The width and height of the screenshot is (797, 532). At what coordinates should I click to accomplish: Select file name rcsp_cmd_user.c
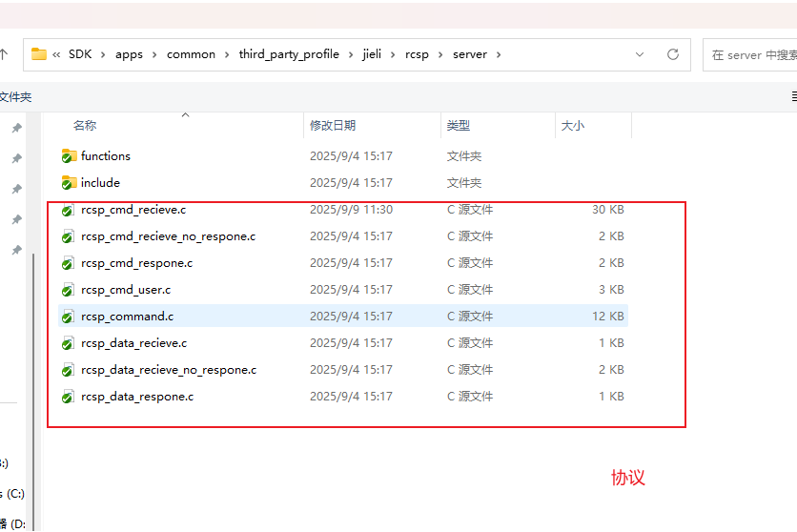(126, 290)
